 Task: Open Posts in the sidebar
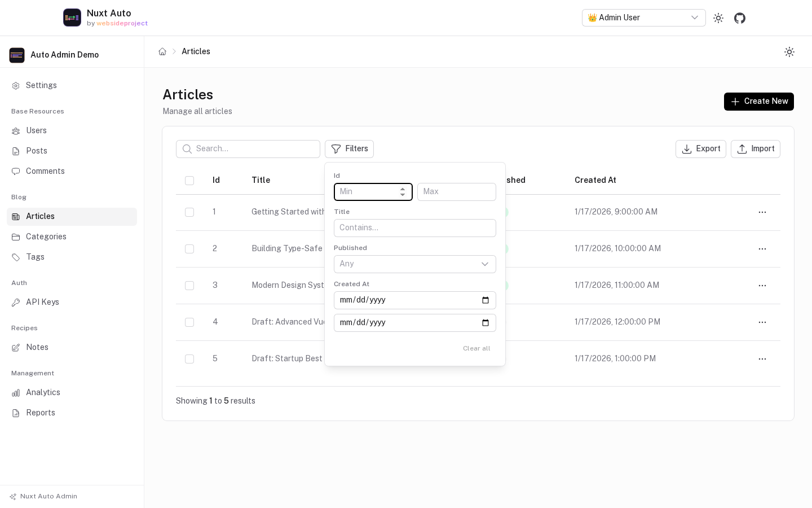pos(72,151)
